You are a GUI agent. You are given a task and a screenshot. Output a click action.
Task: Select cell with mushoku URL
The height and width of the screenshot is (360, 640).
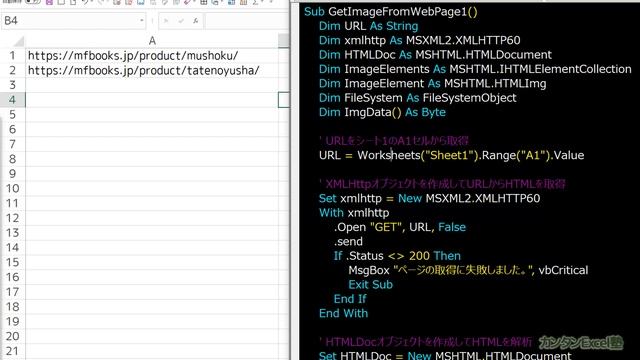(x=152, y=56)
